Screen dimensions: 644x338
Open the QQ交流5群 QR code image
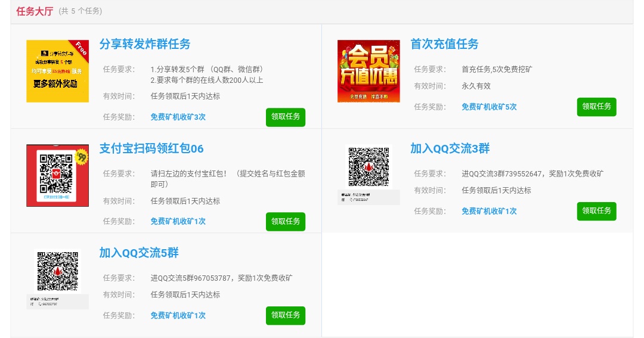click(x=57, y=279)
